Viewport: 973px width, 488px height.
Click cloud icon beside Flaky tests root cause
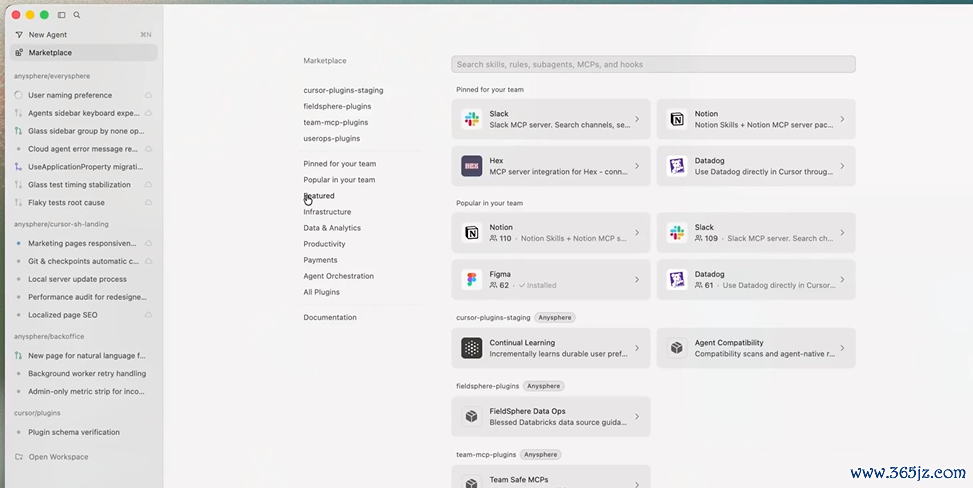pos(148,202)
